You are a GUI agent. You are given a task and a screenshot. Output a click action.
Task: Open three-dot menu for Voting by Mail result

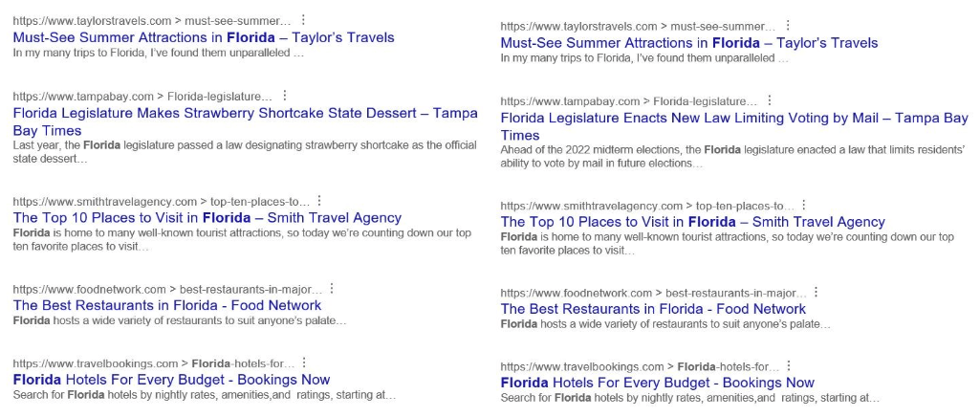coord(771,100)
